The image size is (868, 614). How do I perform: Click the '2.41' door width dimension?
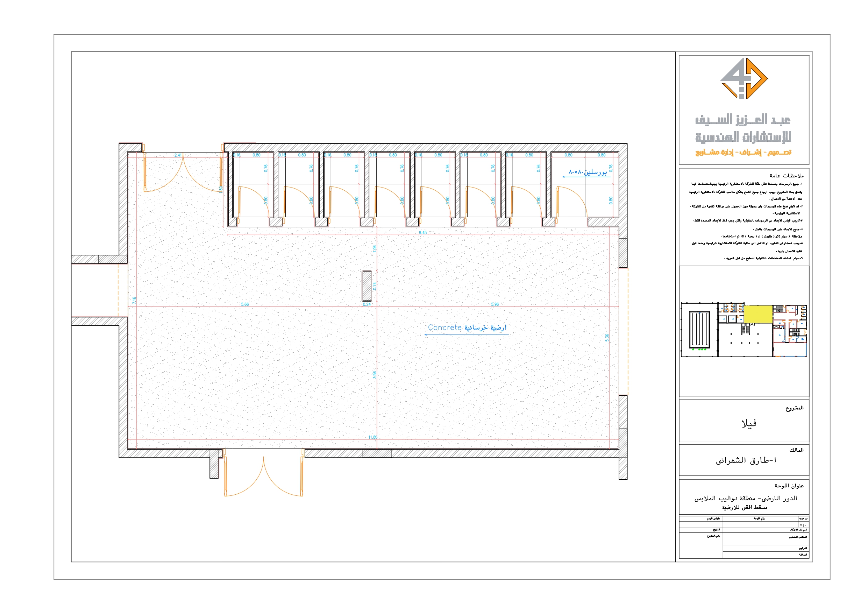[178, 155]
